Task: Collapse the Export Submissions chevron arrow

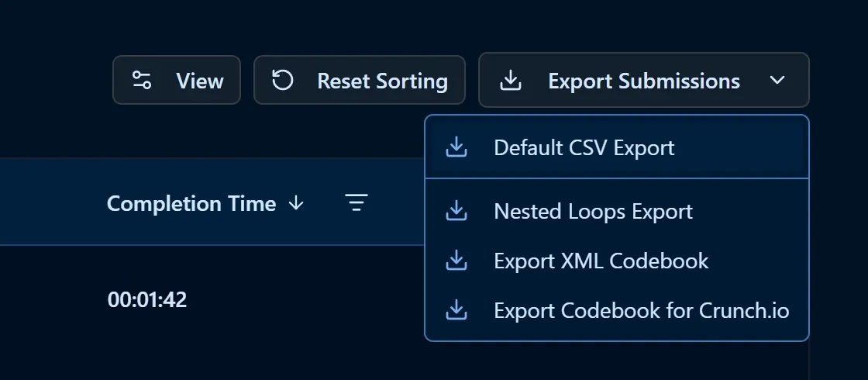Action: tap(777, 81)
